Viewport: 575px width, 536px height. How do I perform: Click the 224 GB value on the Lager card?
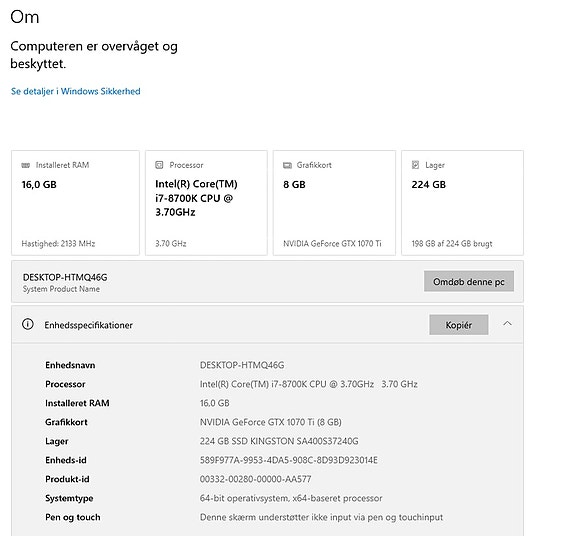point(428,184)
